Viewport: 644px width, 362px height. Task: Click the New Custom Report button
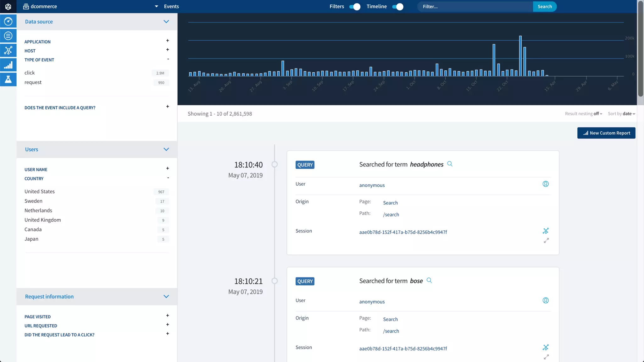(x=606, y=133)
